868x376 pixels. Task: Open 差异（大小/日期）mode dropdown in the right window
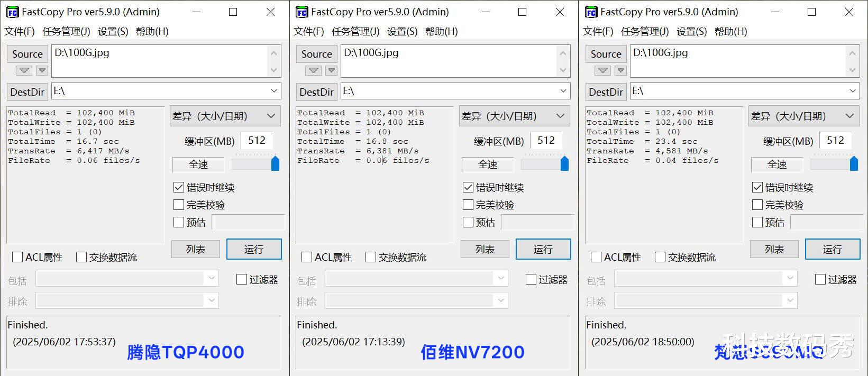tap(804, 116)
